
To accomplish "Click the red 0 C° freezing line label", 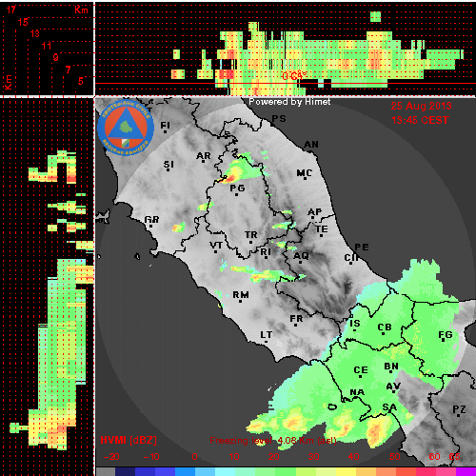I will (x=294, y=76).
